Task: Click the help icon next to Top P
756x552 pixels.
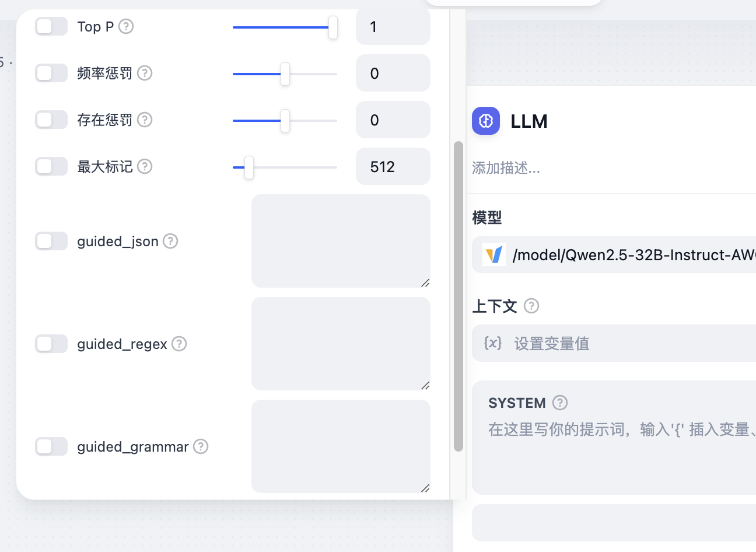Action: [x=126, y=26]
